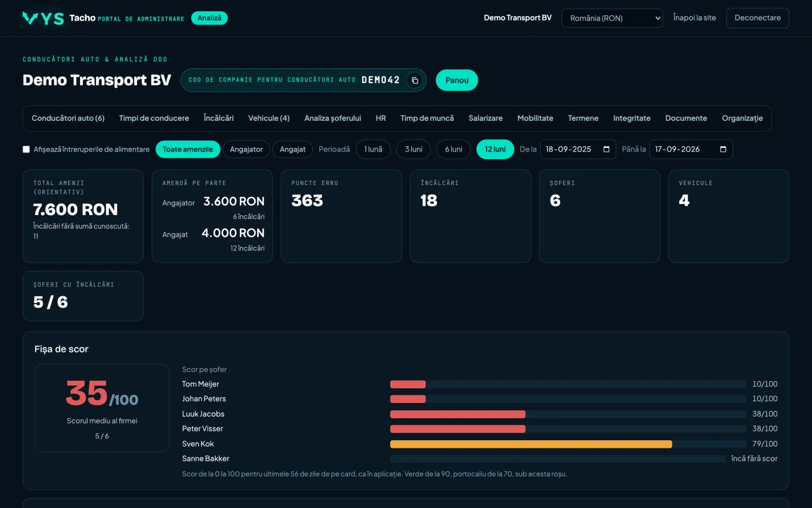Select driver name Sven Kok
Image resolution: width=812 pixels, height=508 pixels.
tap(198, 444)
